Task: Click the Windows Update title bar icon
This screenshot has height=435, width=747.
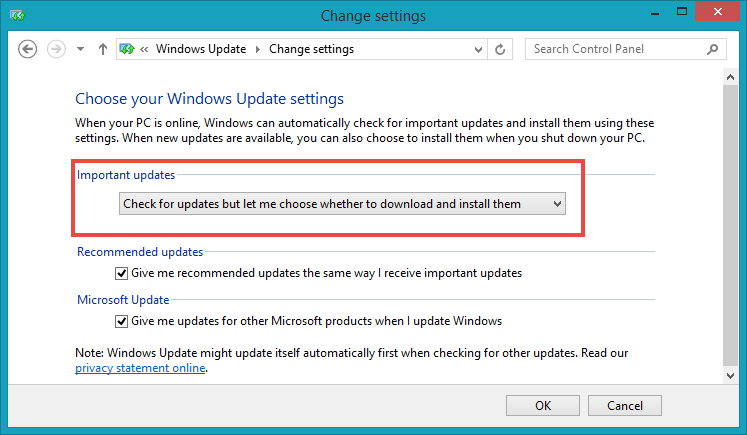Action: tap(18, 16)
